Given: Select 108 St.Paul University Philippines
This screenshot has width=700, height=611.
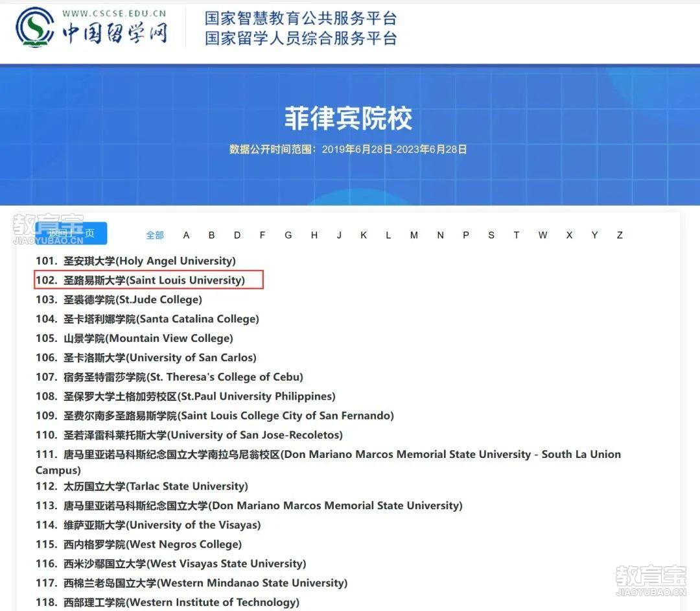Looking at the screenshot, I should point(186,396).
